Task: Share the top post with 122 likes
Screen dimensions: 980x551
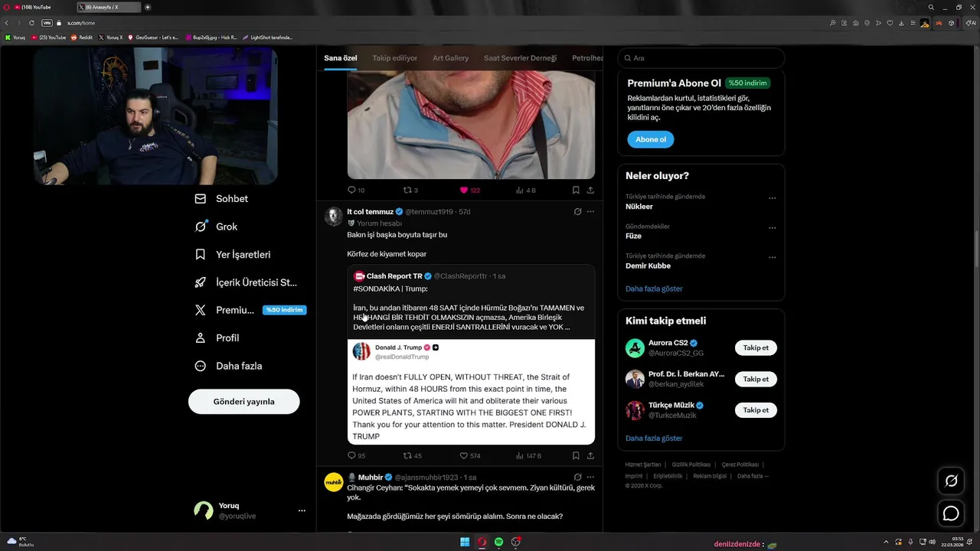Action: (x=590, y=190)
